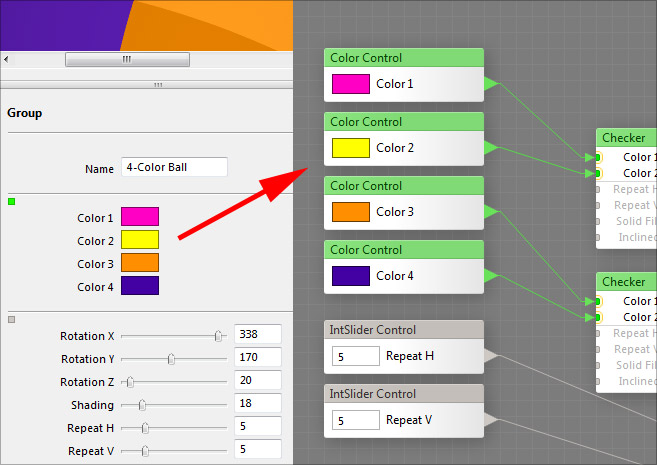The width and height of the screenshot is (657, 465).
Task: Click Color 3 node output connector arrow
Action: coord(490,212)
